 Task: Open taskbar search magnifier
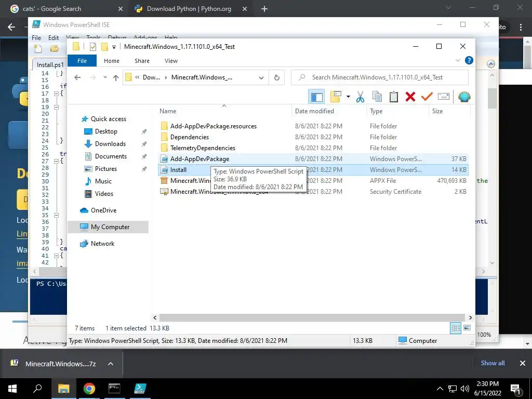click(x=37, y=389)
